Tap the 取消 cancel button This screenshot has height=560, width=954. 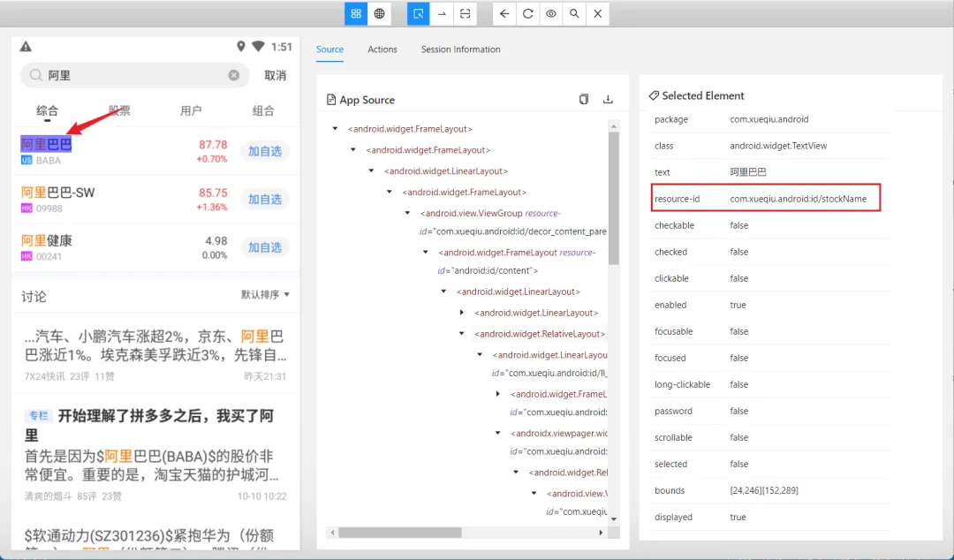[275, 75]
